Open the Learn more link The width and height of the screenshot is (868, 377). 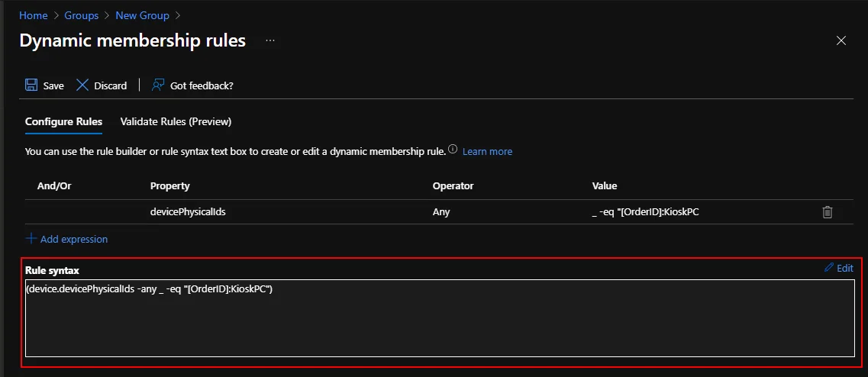(x=487, y=151)
